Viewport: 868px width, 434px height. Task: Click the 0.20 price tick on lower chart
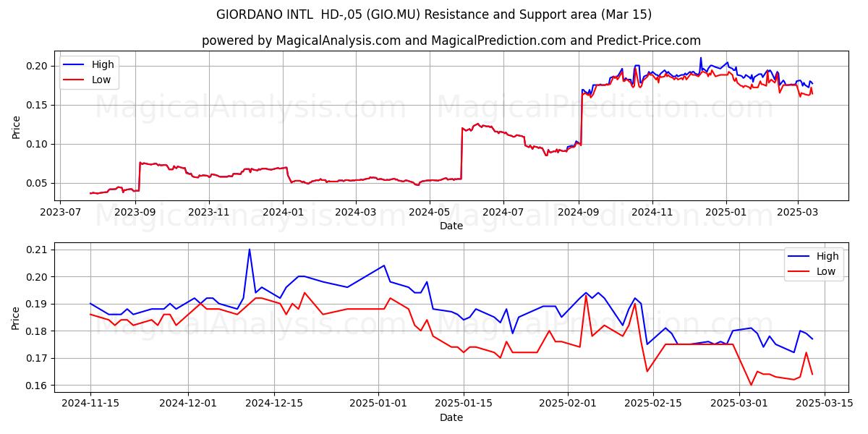click(x=38, y=277)
